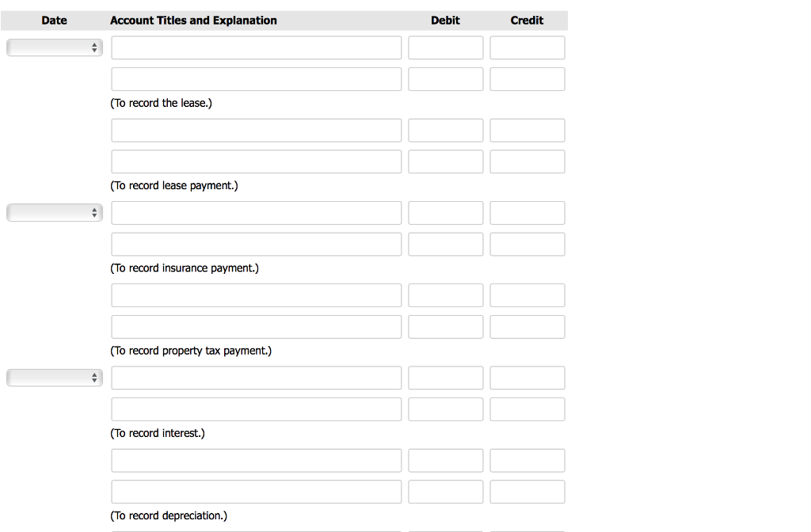
Task: Click the debit field in the lease payment row
Action: [x=445, y=130]
